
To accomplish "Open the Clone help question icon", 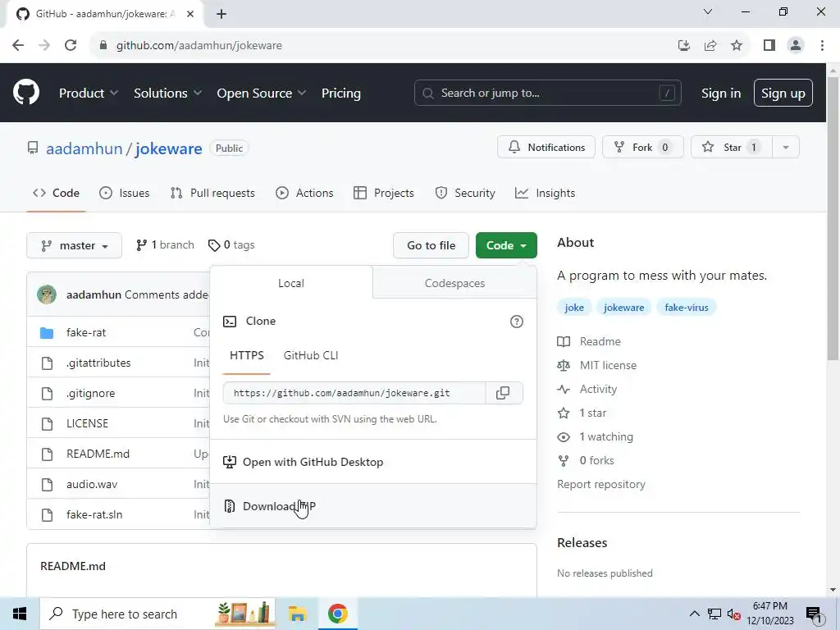I will click(x=517, y=322).
